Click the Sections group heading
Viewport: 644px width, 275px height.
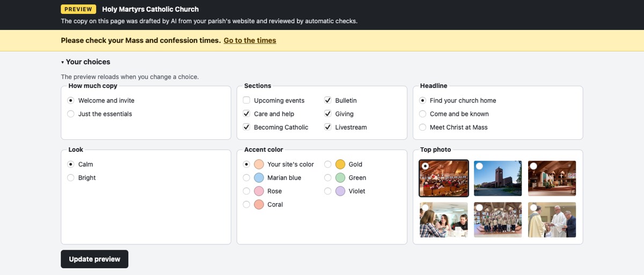tap(258, 86)
